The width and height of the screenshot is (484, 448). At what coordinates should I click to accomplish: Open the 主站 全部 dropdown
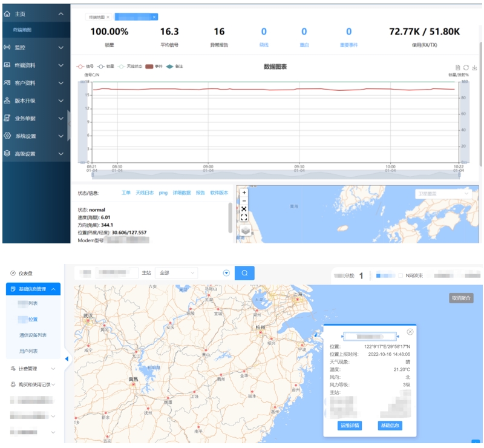[176, 273]
